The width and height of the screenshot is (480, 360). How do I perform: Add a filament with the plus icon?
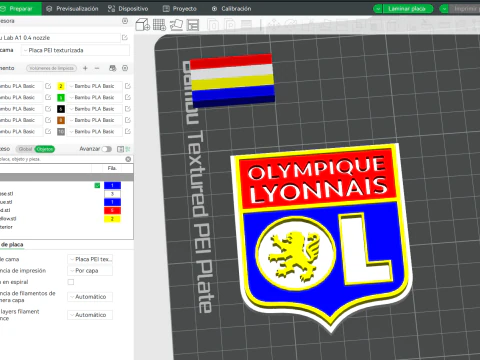click(85, 68)
